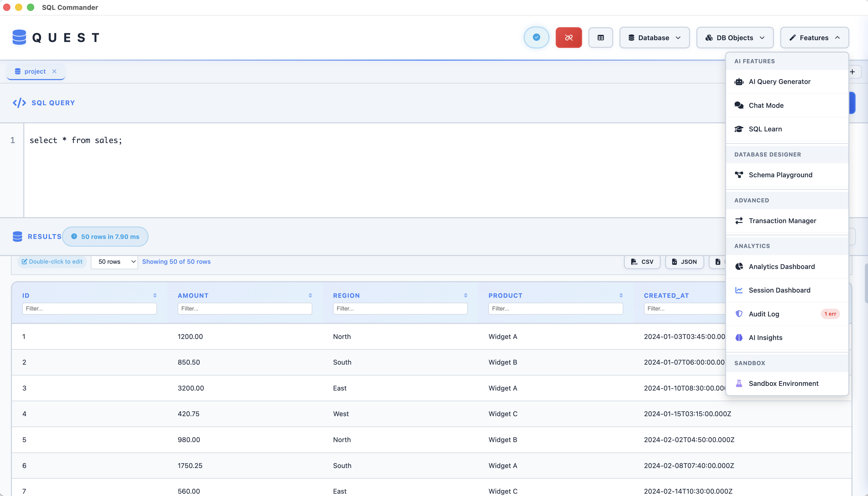Click the Chat Mode speech bubbles icon

coord(739,105)
